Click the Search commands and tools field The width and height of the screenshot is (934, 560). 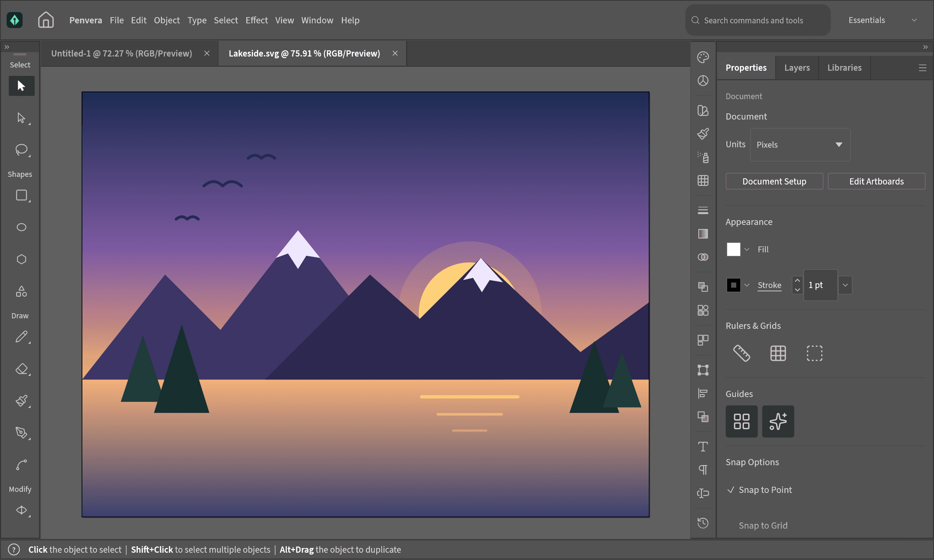click(x=758, y=20)
